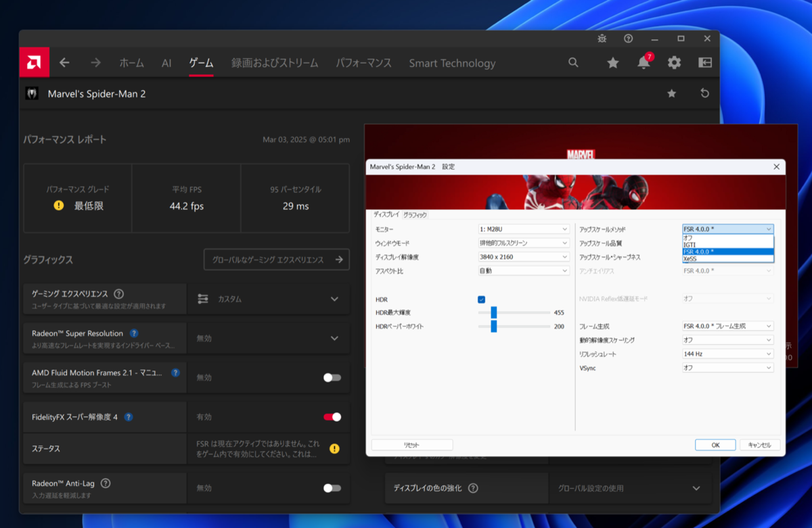Click the キャンセル button

760,445
